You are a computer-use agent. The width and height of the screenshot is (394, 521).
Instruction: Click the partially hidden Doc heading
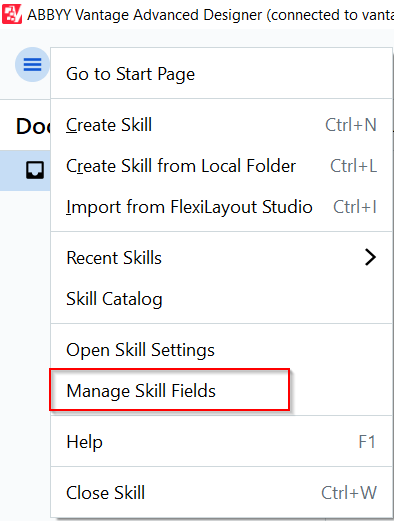pos(33,126)
